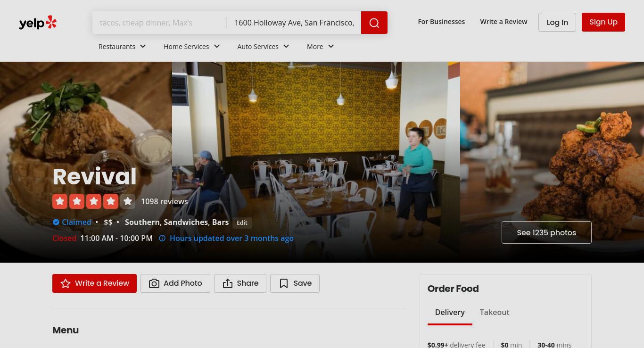Focus the search terms input field
Screen dimensions: 644x348
pos(159,23)
